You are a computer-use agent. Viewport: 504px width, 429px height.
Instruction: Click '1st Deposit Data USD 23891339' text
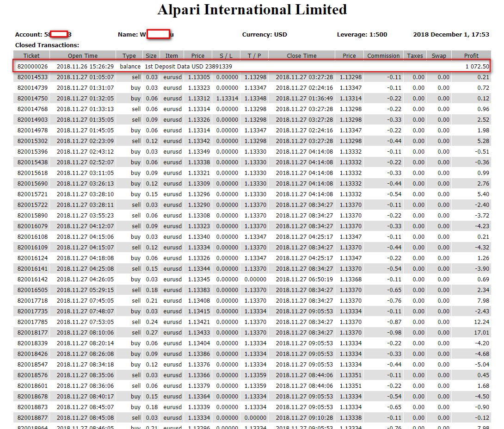point(188,67)
